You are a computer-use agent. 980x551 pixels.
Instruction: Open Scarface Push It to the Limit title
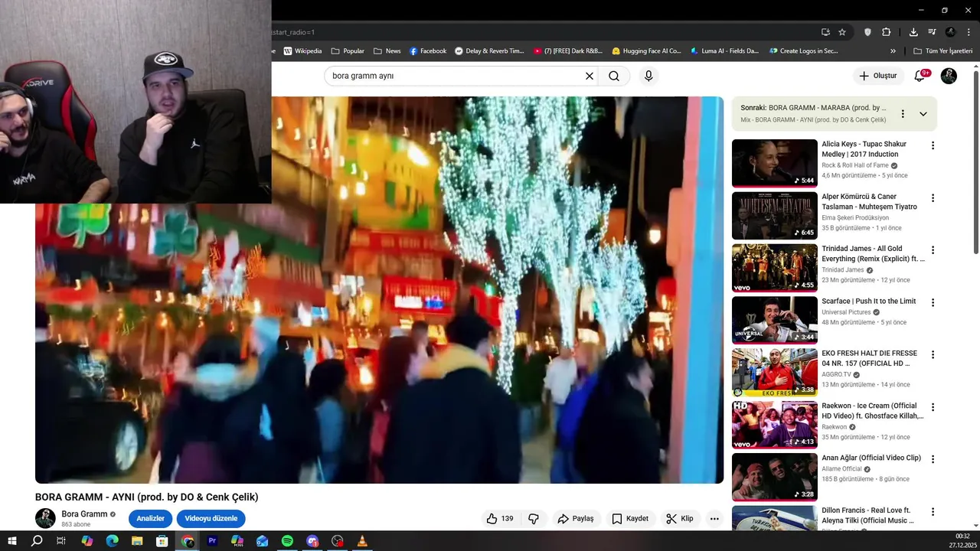point(869,301)
